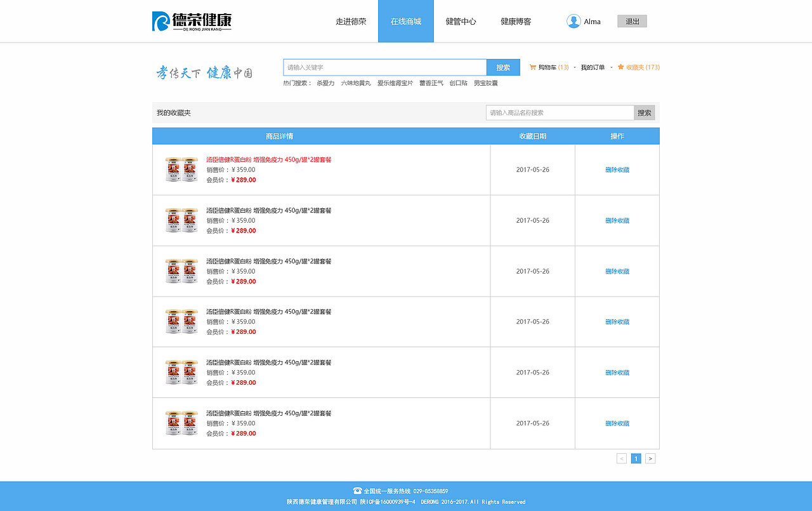Viewport: 812px width, 511px height.
Task: Click the phone icon in the footer hotline
Action: click(357, 490)
